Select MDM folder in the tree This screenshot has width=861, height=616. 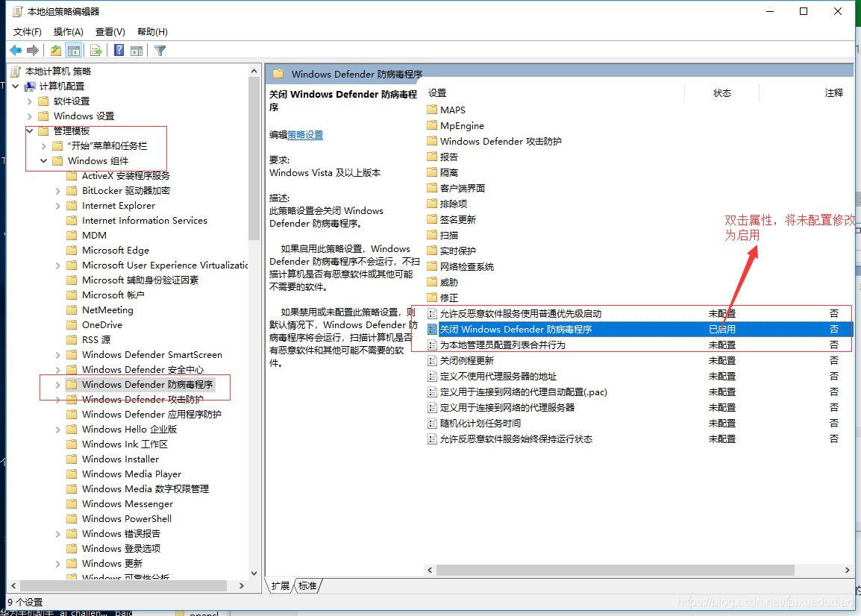94,235
